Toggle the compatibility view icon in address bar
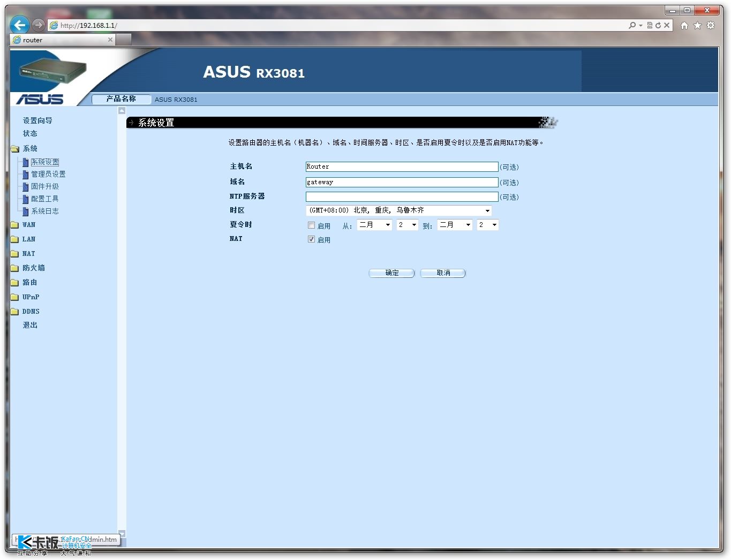The image size is (731, 560). pos(650,25)
